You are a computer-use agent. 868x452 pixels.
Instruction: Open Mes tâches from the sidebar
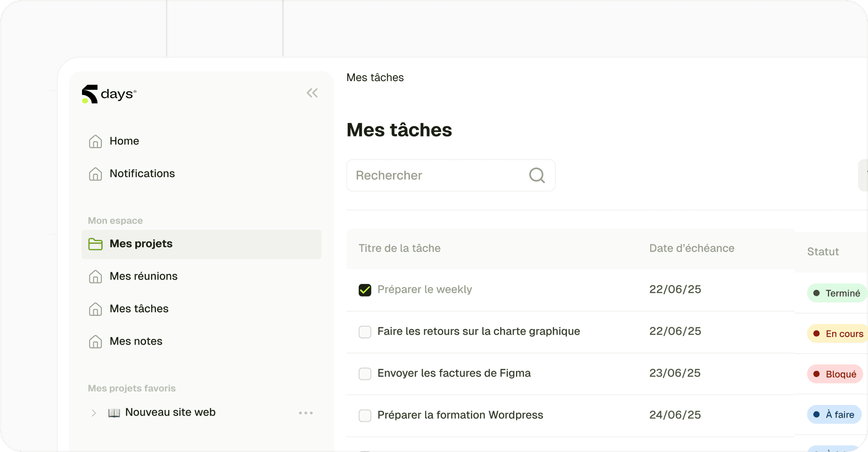139,309
